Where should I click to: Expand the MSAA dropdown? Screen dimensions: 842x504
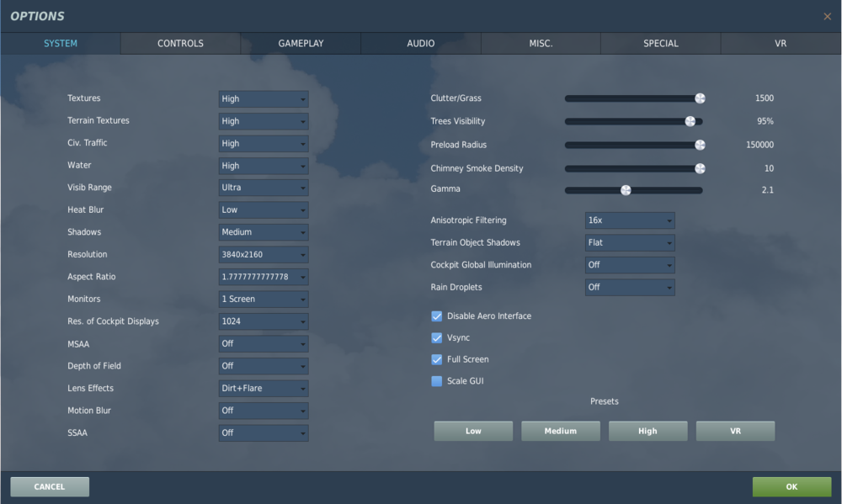(x=263, y=343)
